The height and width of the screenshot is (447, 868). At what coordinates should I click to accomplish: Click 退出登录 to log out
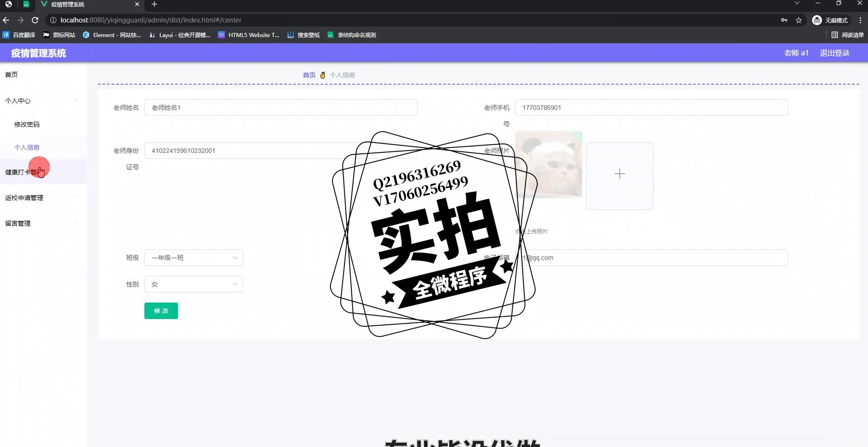835,53
